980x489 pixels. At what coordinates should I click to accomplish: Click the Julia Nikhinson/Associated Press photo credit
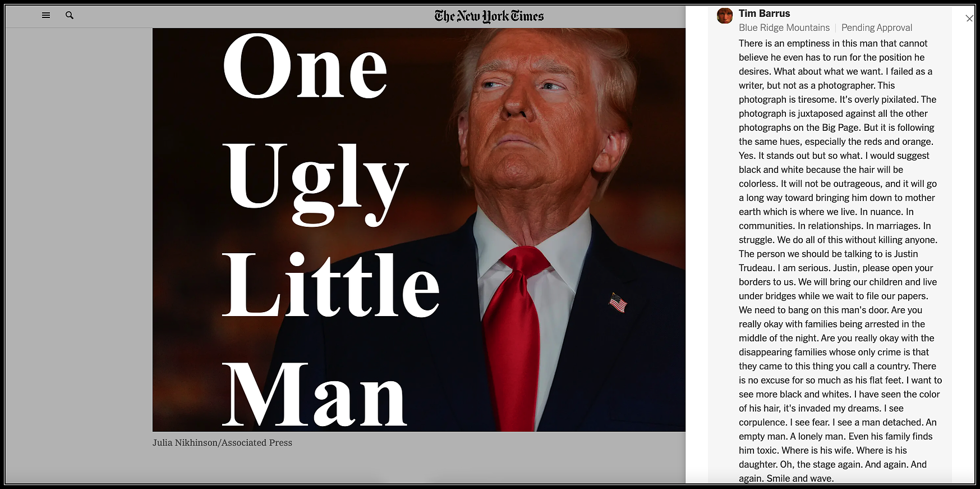pos(222,442)
